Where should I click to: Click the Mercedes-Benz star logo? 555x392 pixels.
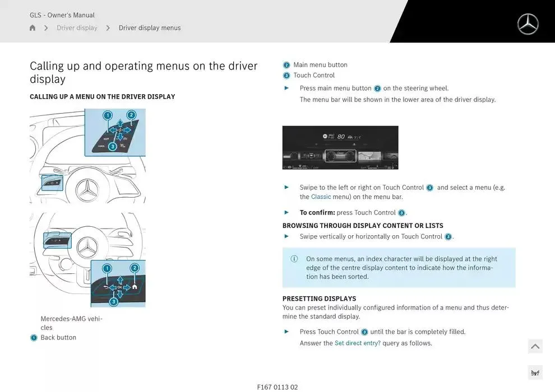[528, 24]
